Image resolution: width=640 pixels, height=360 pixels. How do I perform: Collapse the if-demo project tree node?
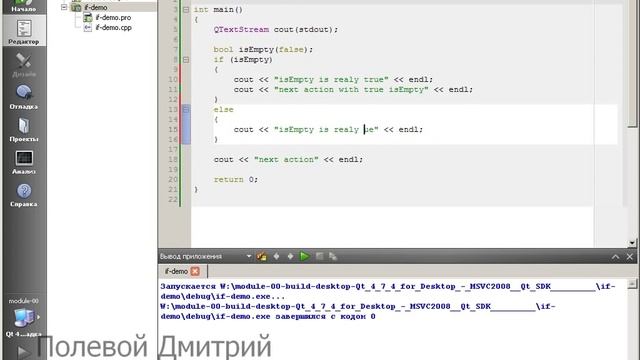click(x=64, y=7)
